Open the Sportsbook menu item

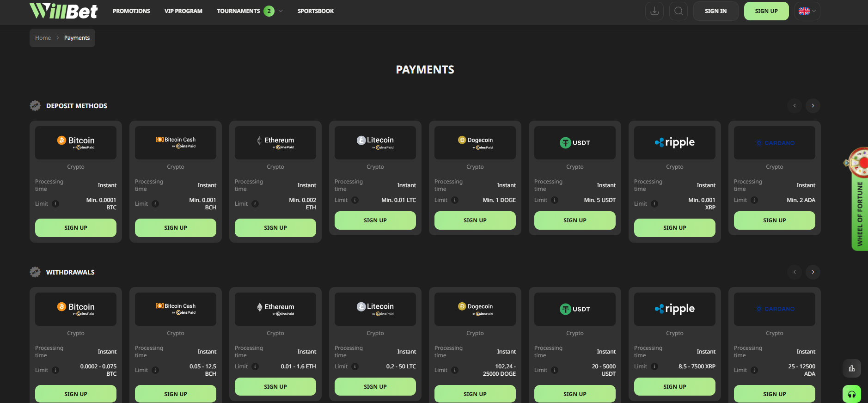tap(316, 11)
